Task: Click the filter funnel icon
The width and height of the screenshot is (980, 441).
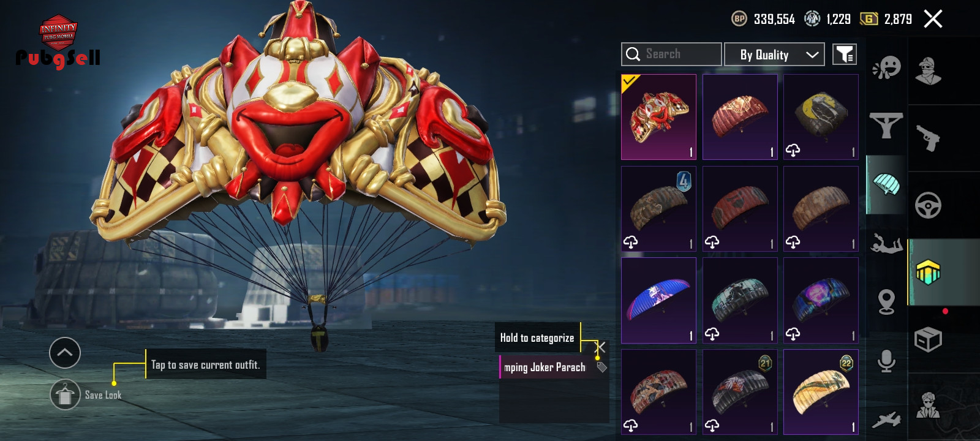Action: click(x=845, y=55)
